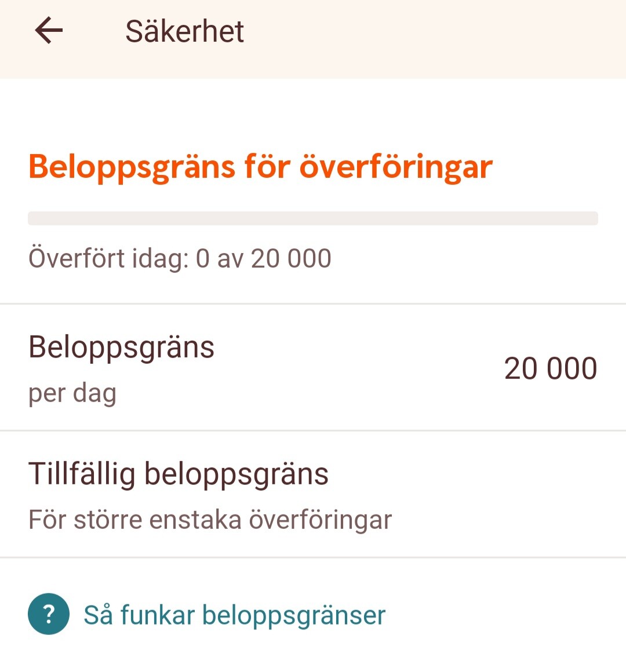Viewport: 626px width, 672px height.
Task: Open the Tillfällig beloppsgräns setting
Action: point(179,474)
